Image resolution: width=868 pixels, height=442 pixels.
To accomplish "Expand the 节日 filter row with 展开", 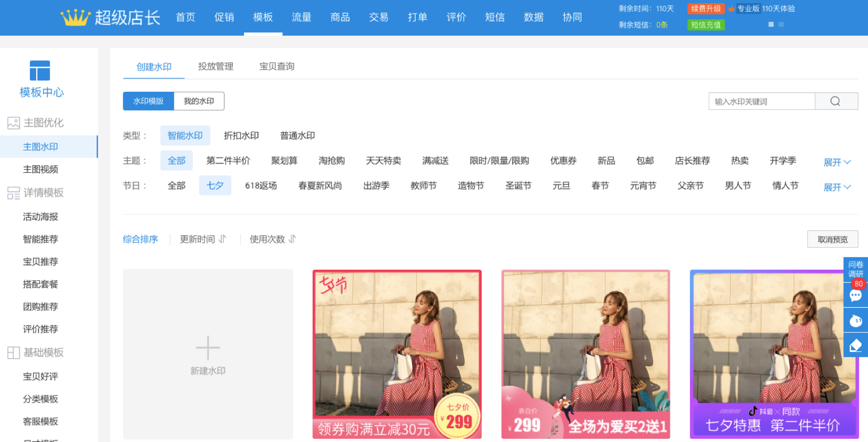I will [837, 187].
